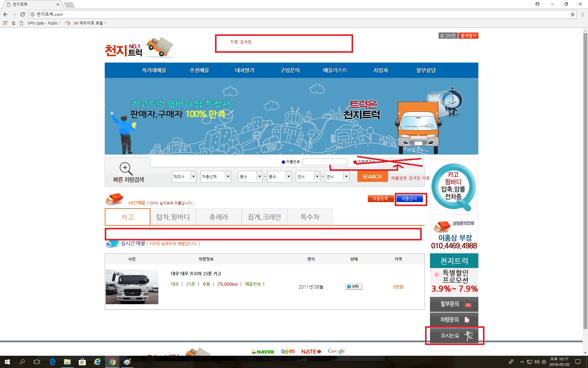Open 구입문의 menu

(290, 70)
